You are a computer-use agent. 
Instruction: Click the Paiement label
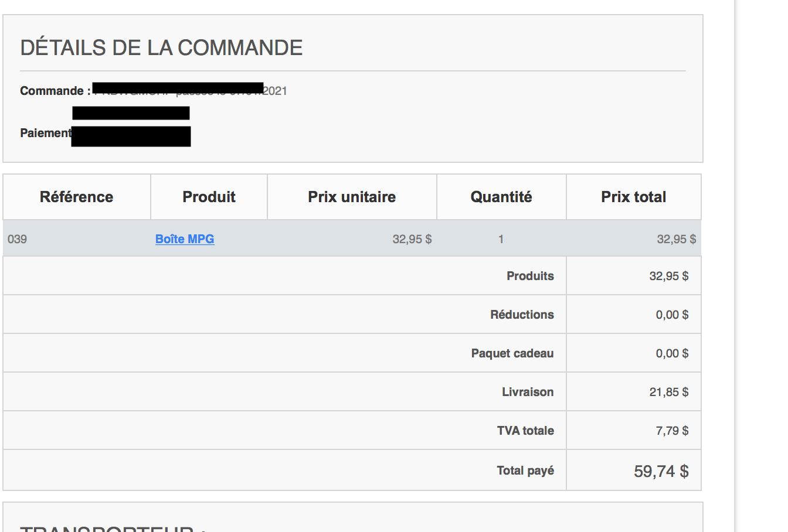pos(46,133)
